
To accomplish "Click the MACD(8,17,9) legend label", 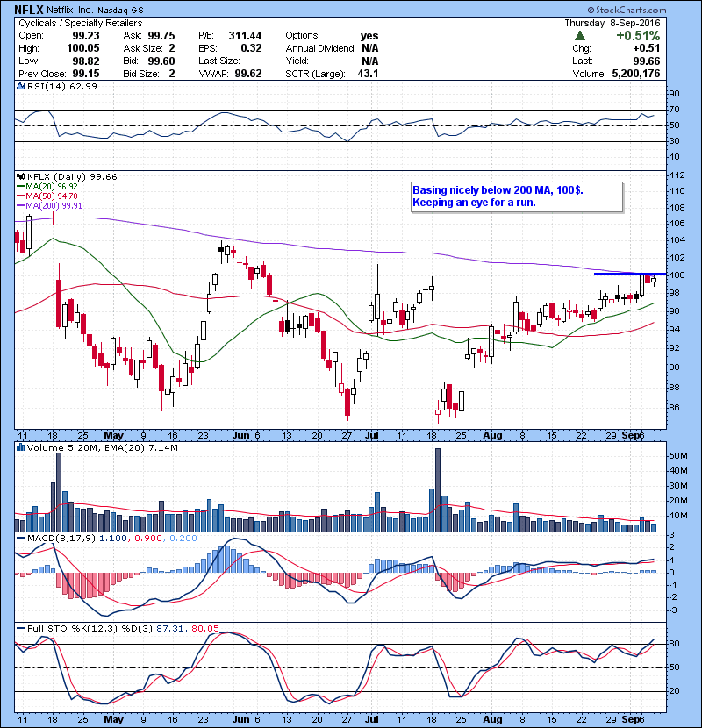I will tap(61, 539).
